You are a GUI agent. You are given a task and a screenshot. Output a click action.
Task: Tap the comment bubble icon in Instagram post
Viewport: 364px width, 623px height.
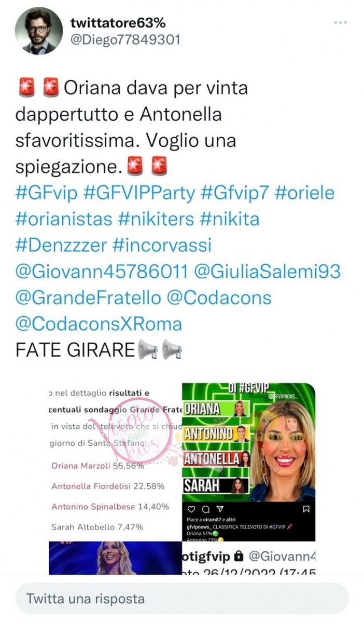point(205,509)
